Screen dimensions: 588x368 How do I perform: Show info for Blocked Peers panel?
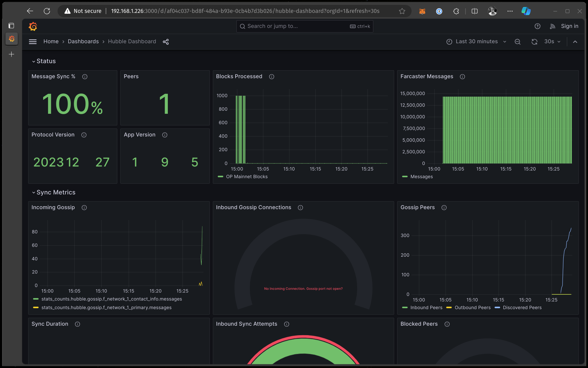click(447, 324)
